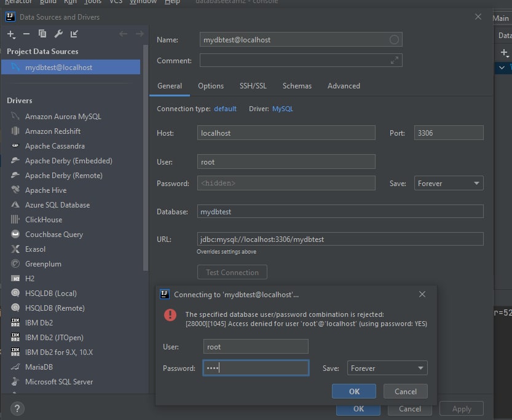Image resolution: width=512 pixels, height=420 pixels.
Task: Select mydbtest@localhost project data source
Action: point(71,67)
